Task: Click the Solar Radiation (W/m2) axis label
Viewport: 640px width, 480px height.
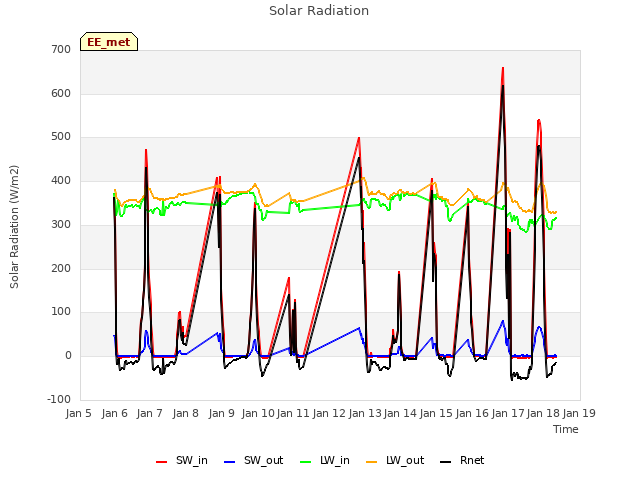Action: pyautogui.click(x=14, y=227)
